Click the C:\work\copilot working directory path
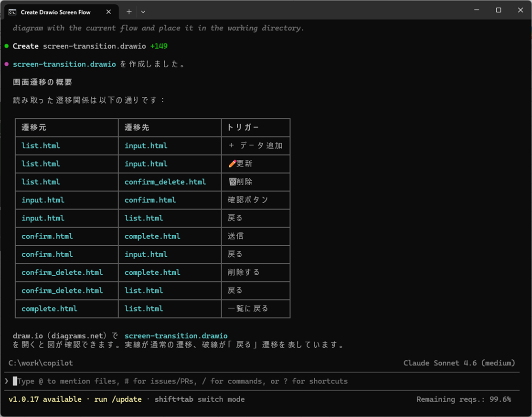This screenshot has height=417, width=532. pyautogui.click(x=41, y=363)
